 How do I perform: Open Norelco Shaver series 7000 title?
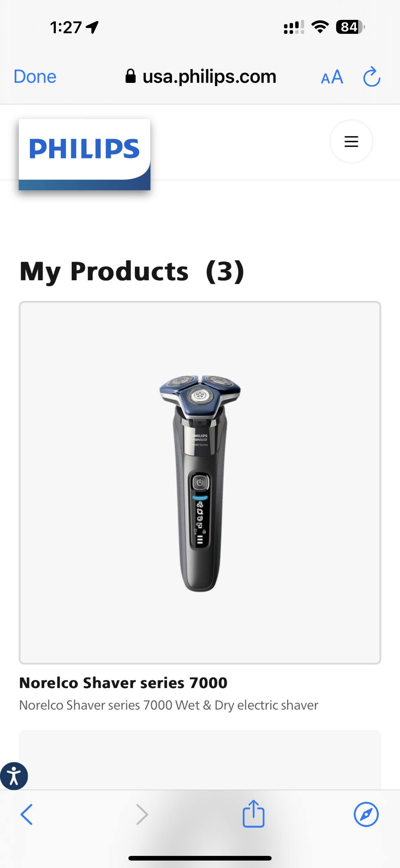(123, 683)
